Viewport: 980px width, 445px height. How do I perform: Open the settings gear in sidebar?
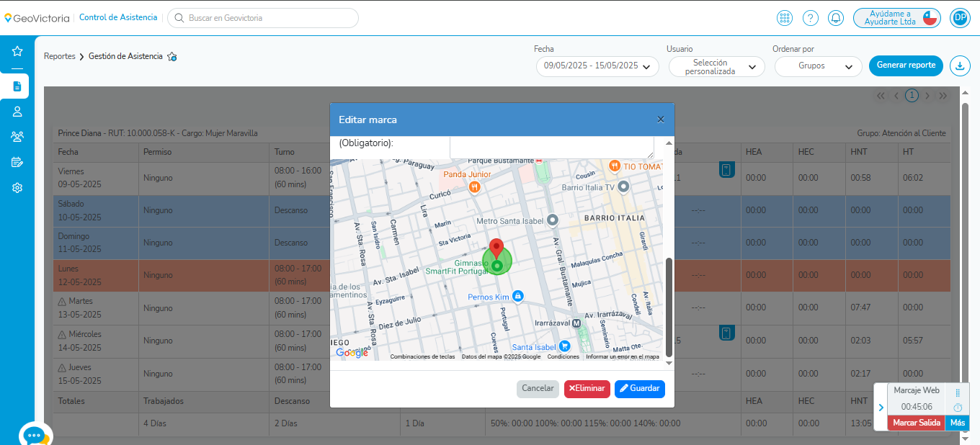(x=17, y=187)
